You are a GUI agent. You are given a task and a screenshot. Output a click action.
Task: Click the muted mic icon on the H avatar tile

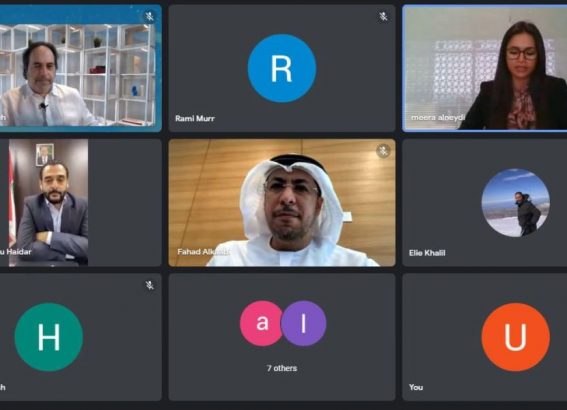149,285
